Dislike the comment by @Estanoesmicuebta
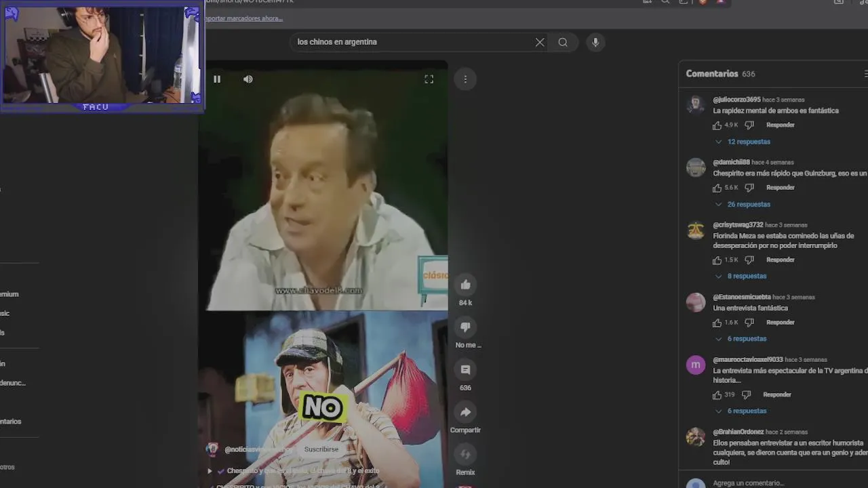 tap(749, 323)
